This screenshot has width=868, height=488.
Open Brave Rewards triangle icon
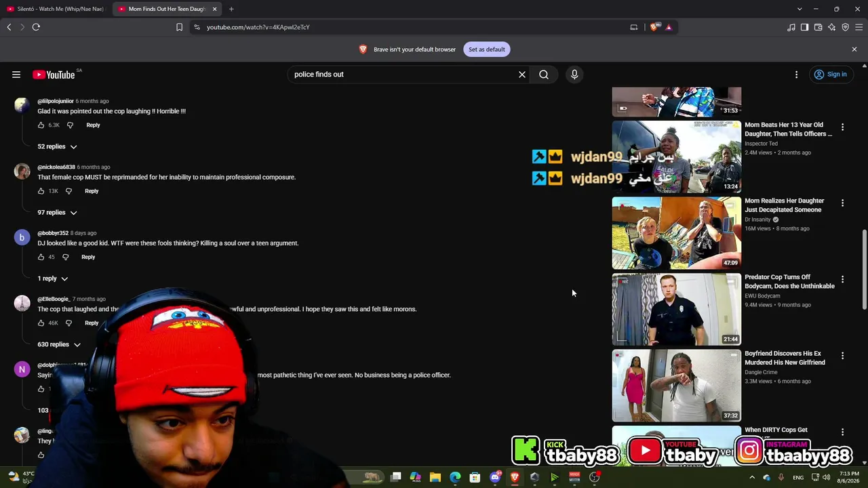[x=669, y=27]
